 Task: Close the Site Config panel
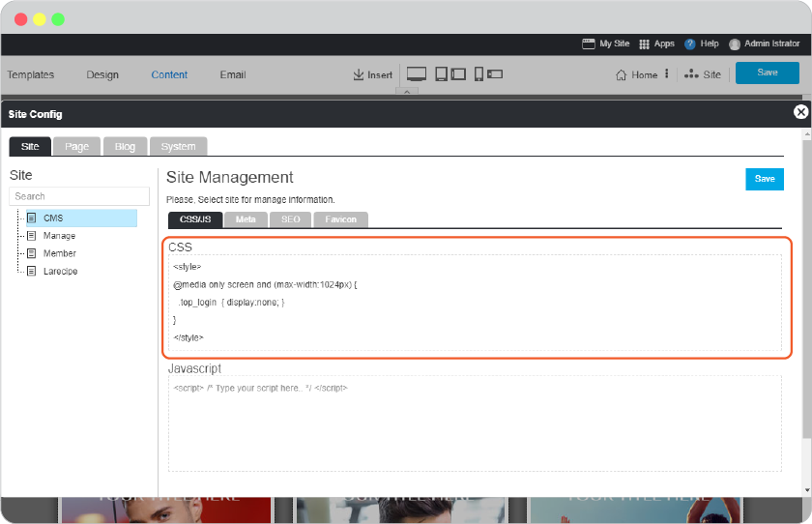(801, 112)
